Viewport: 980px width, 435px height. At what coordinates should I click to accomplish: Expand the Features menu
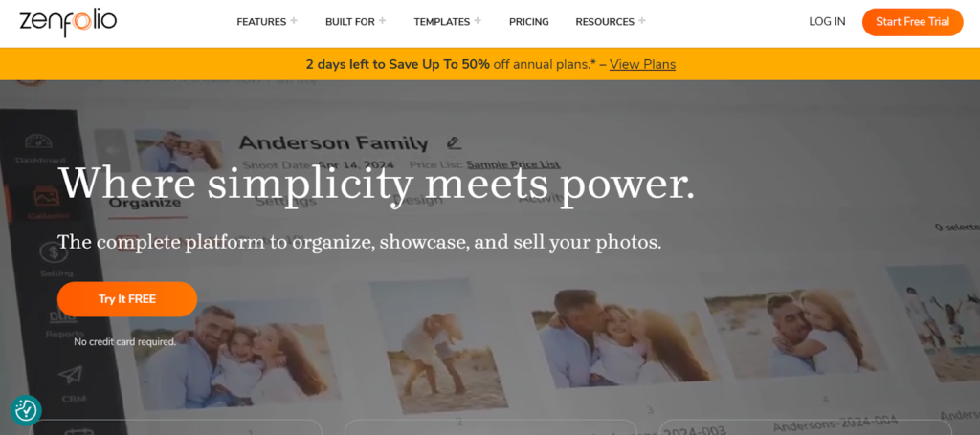tap(267, 22)
